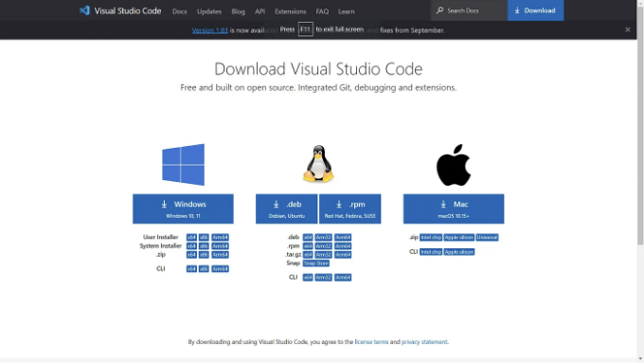The height and width of the screenshot is (363, 644).
Task: Download Linux .rpm Arm32 package
Action: click(323, 245)
